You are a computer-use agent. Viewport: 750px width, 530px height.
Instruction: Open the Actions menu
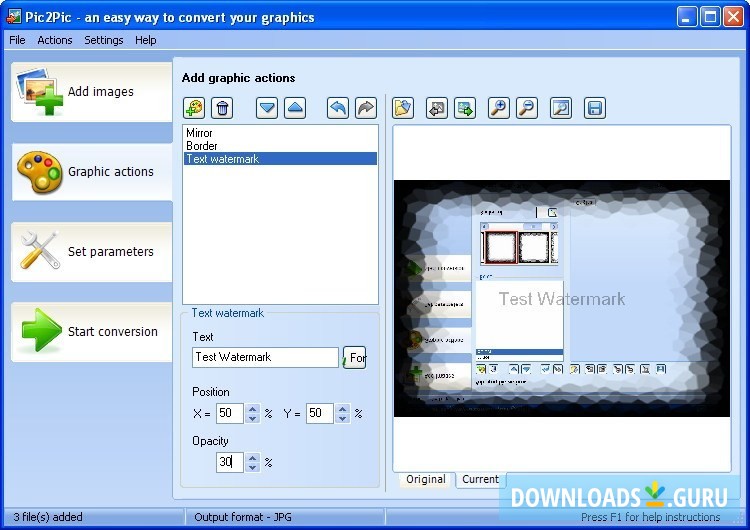click(55, 40)
